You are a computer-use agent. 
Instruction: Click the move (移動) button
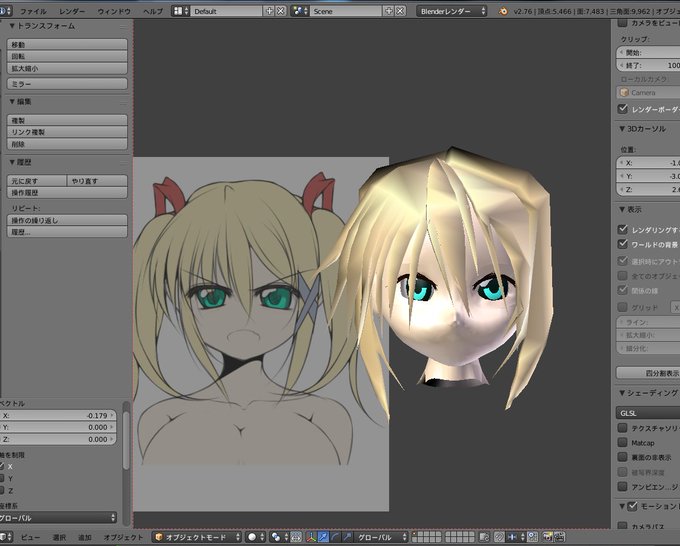click(67, 44)
